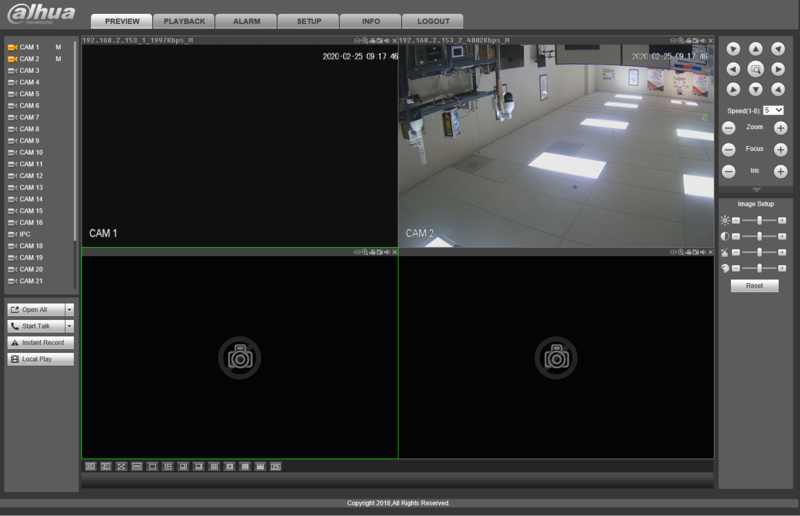Open CAM 5 channel from list

coord(29,94)
